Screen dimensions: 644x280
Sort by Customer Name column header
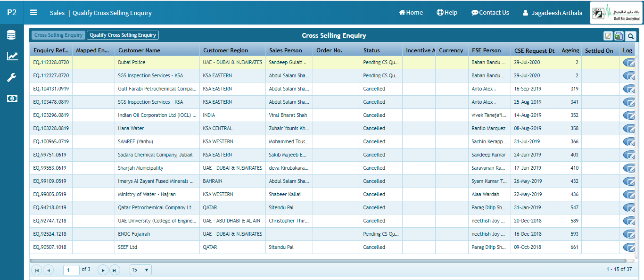click(x=157, y=50)
